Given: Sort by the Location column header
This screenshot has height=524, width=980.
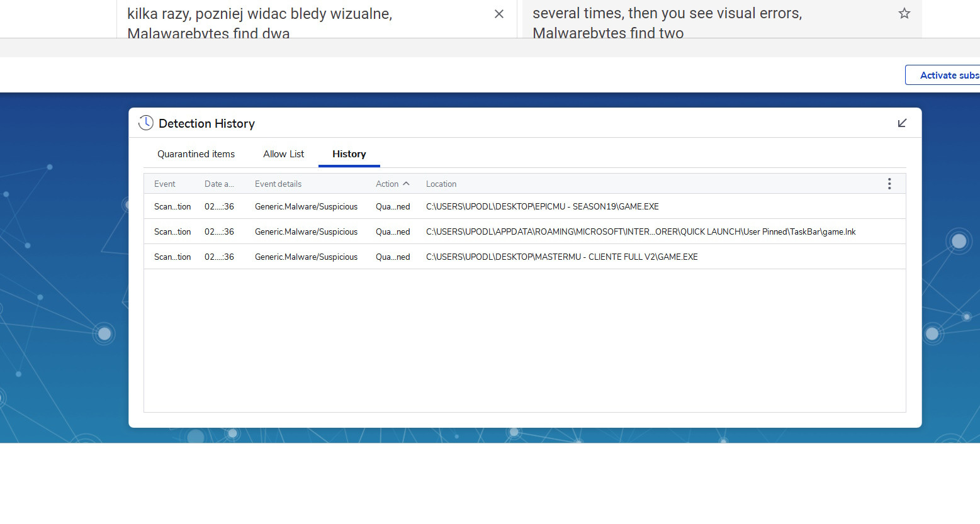Looking at the screenshot, I should [441, 184].
